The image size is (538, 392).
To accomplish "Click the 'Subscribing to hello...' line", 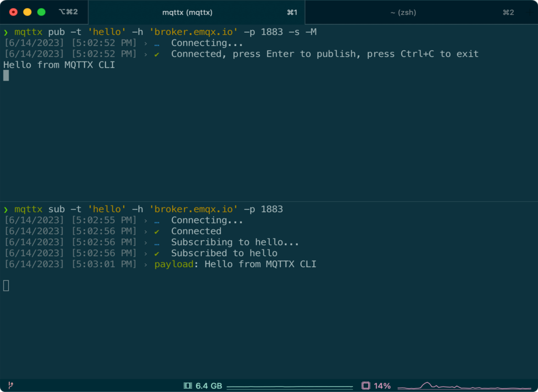I will 235,242.
